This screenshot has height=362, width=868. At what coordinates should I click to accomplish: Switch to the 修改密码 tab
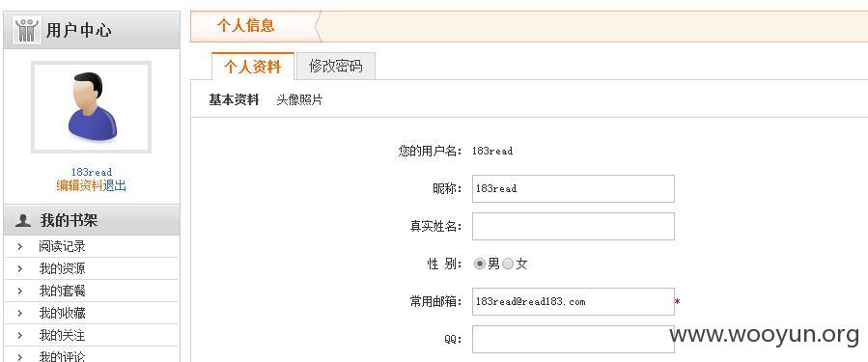click(x=335, y=67)
